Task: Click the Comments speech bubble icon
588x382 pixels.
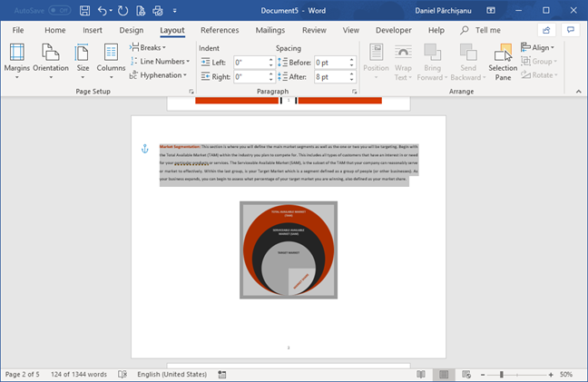Action: 571,30
